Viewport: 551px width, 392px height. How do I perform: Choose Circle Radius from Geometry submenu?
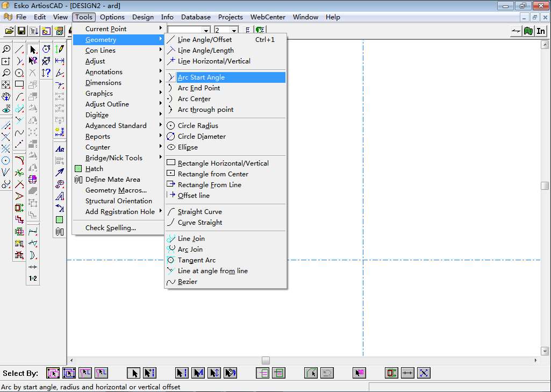pos(198,126)
